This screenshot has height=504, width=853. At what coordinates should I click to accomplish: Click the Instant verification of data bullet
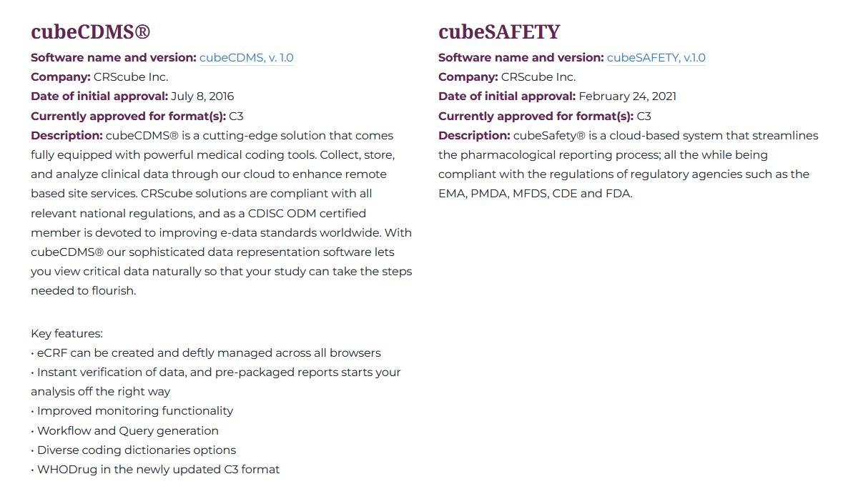coord(219,372)
